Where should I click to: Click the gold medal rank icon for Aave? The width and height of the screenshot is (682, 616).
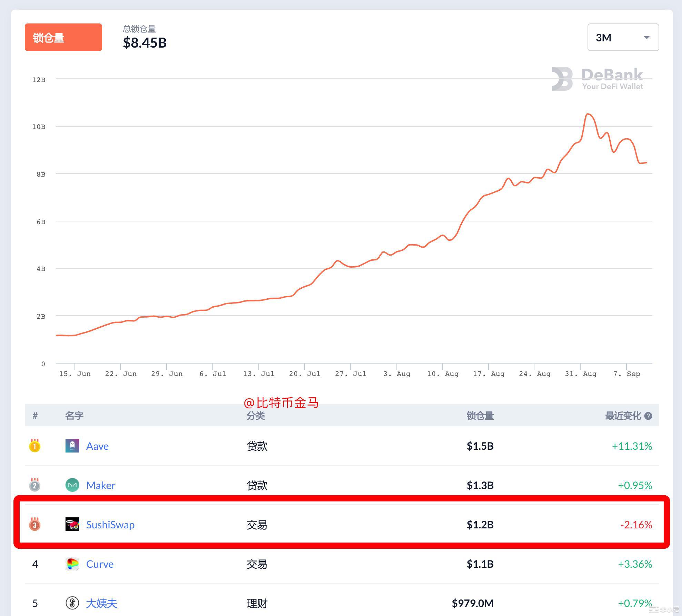[x=35, y=446]
